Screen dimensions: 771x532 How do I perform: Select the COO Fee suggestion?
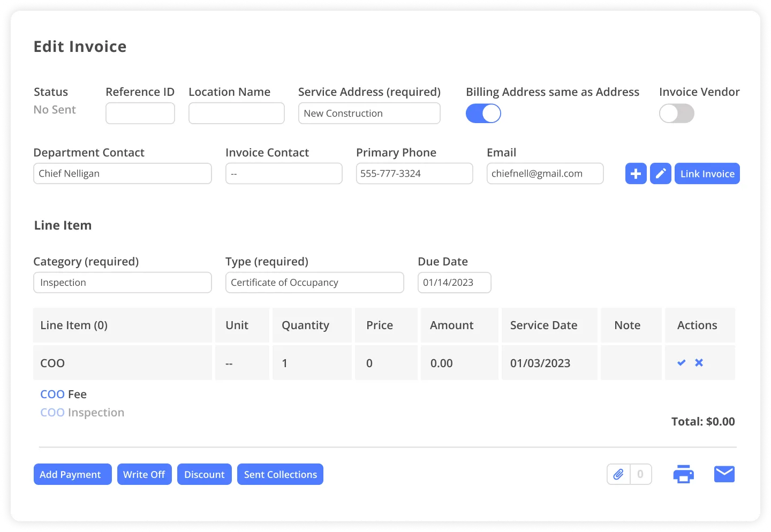(64, 394)
